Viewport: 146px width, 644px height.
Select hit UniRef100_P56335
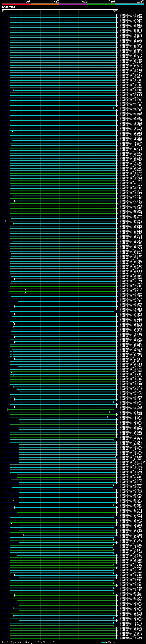tap(131, 42)
